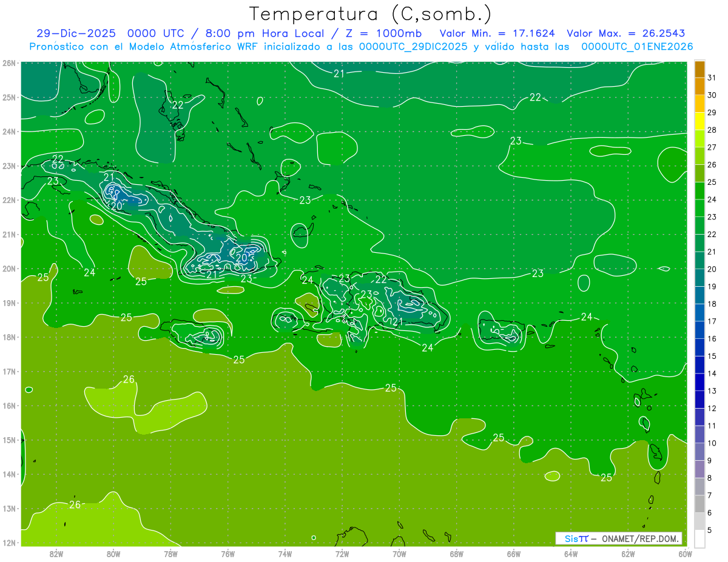Click longitude label "60W"
Image resolution: width=728 pixels, height=562 pixels.
685,554
